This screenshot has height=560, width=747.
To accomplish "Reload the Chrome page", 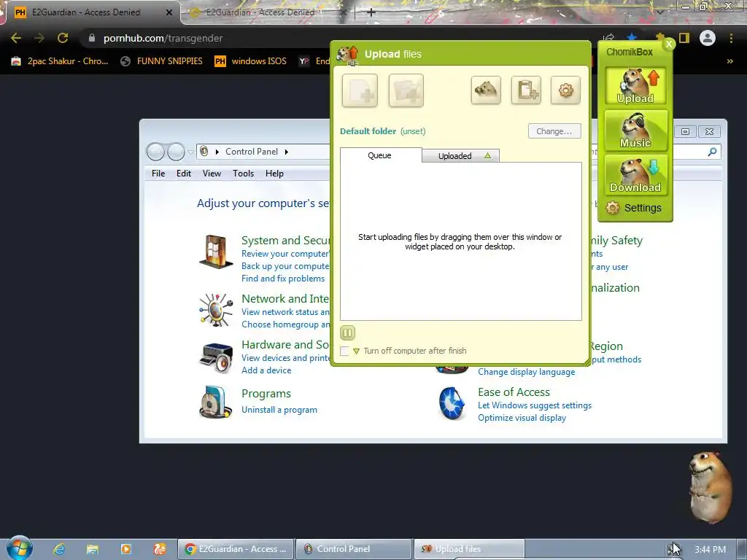I will click(63, 38).
